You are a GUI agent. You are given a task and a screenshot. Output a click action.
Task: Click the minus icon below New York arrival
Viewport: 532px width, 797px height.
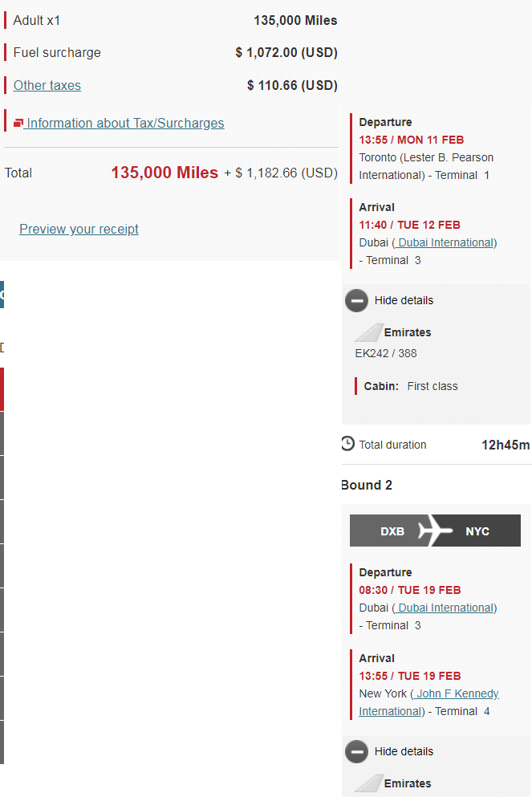(x=356, y=751)
